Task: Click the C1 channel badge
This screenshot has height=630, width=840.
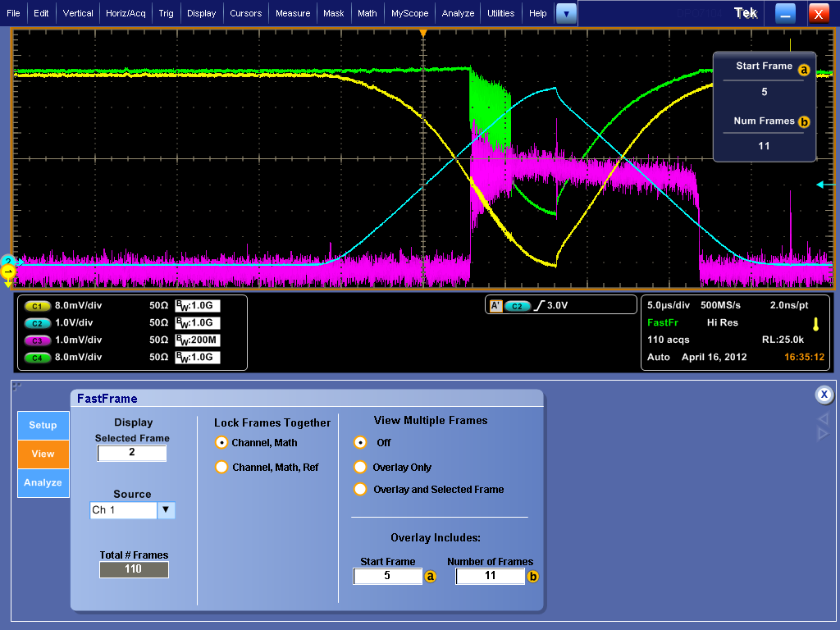Action: pos(36,305)
